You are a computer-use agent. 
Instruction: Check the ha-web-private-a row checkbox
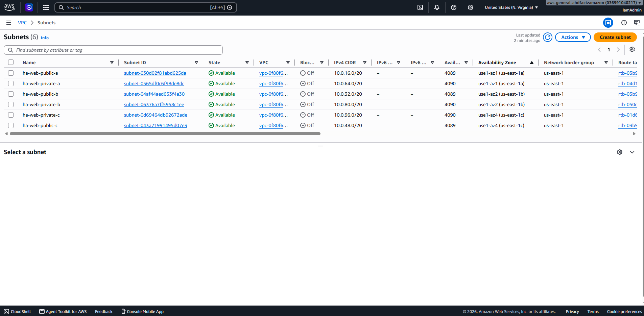point(11,83)
